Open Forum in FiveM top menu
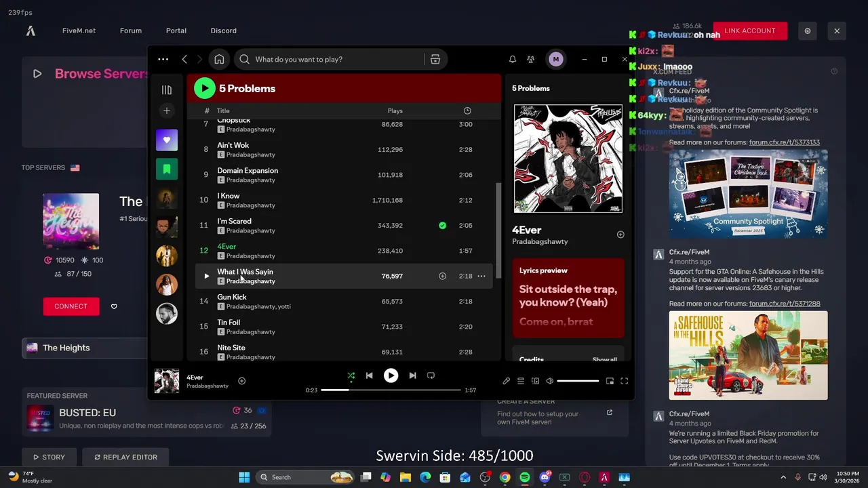 [131, 30]
